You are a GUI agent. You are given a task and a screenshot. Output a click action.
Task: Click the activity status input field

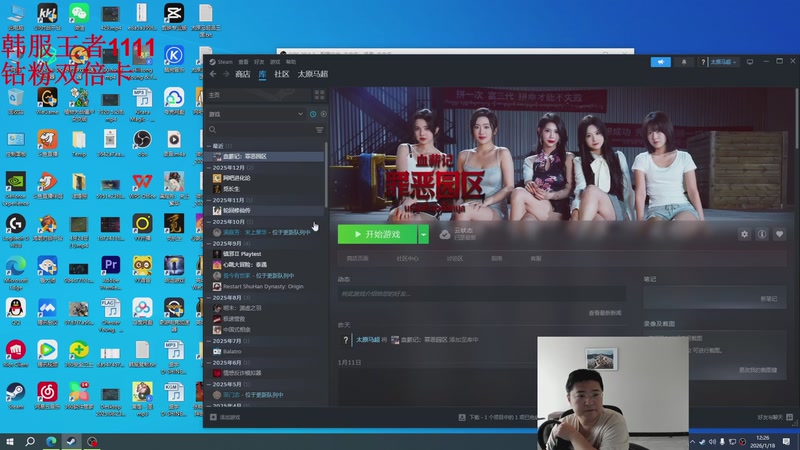point(481,293)
